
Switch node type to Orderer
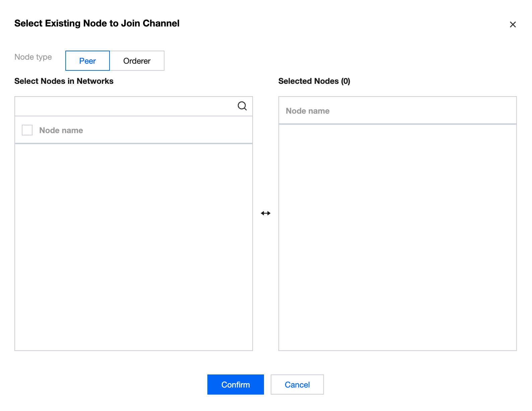(137, 61)
